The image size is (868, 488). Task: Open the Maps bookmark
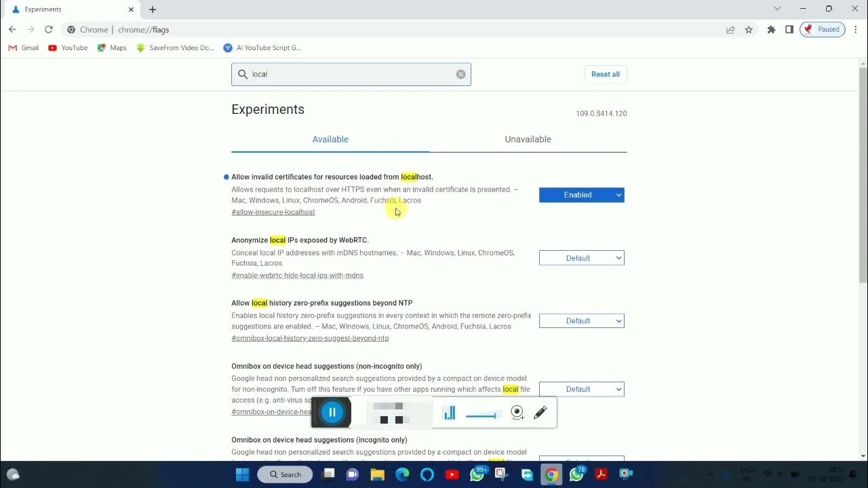point(112,48)
